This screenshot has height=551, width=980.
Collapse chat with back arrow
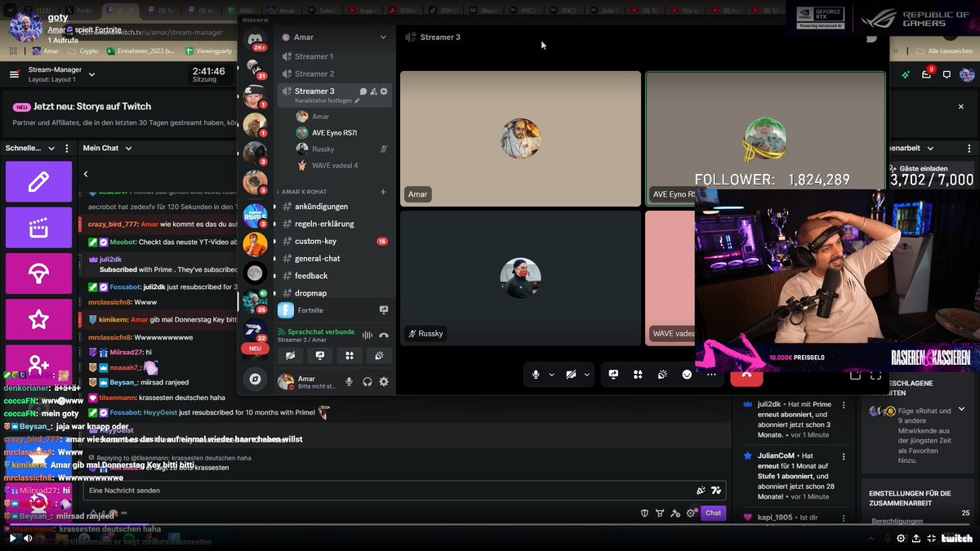point(86,174)
